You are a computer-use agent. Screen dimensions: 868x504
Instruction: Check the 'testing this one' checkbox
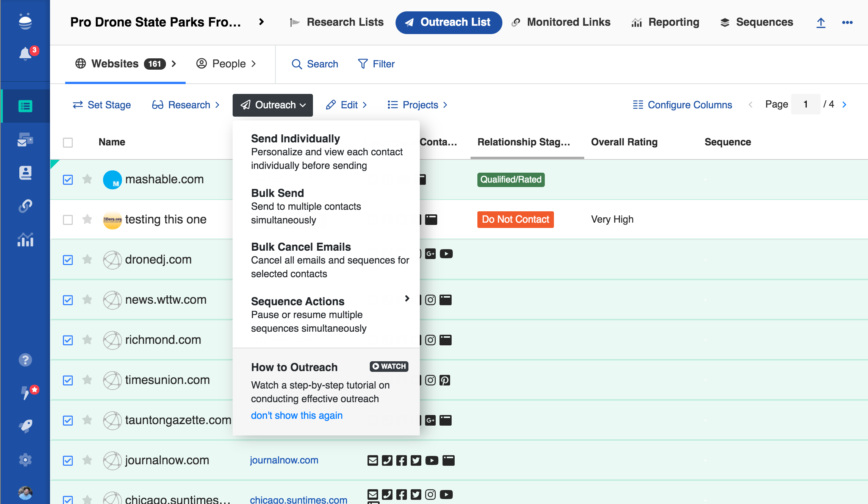(68, 220)
